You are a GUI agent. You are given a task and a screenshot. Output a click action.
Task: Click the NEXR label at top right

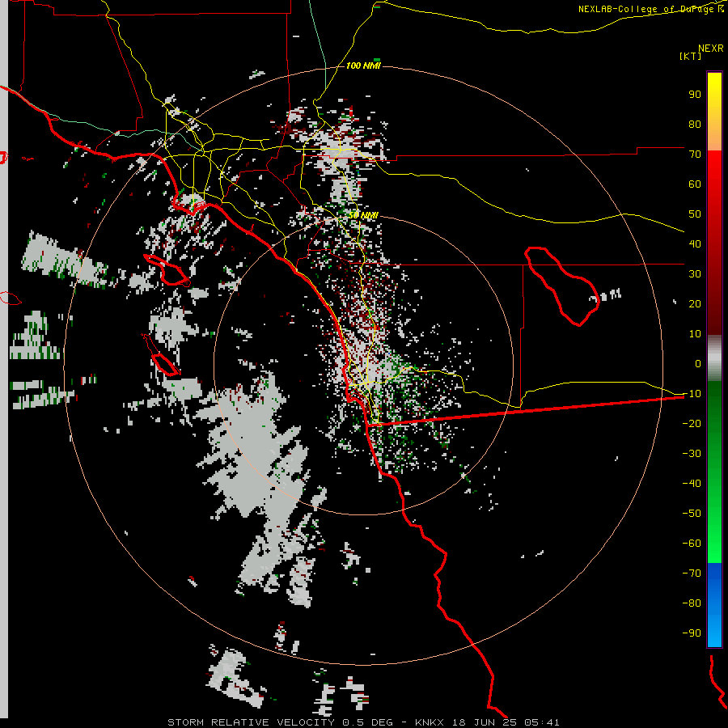tap(711, 49)
